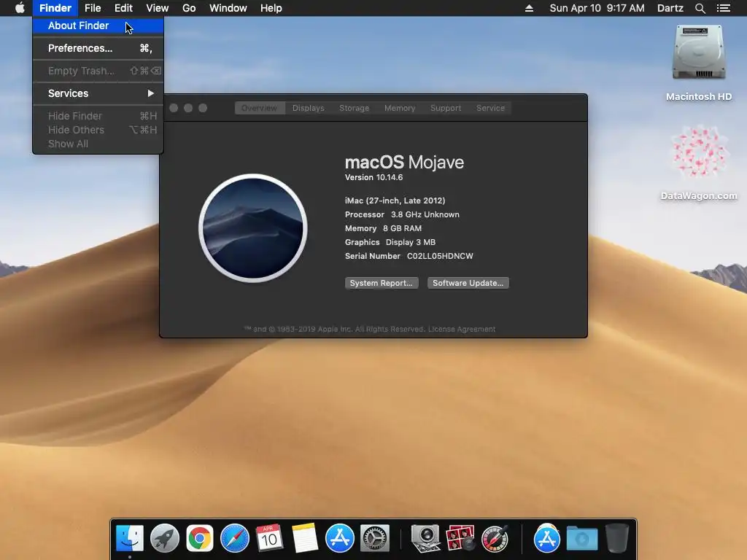Switch to the Support tab

pos(446,108)
